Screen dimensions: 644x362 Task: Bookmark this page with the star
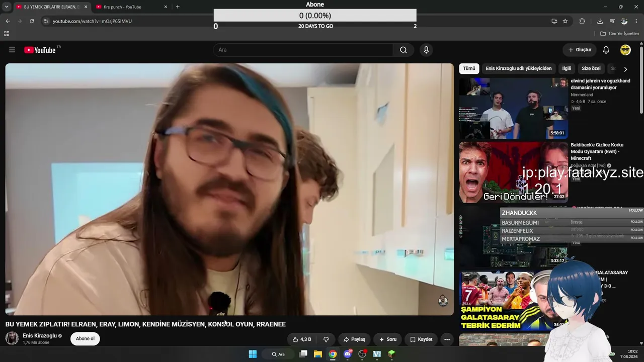pos(565,21)
